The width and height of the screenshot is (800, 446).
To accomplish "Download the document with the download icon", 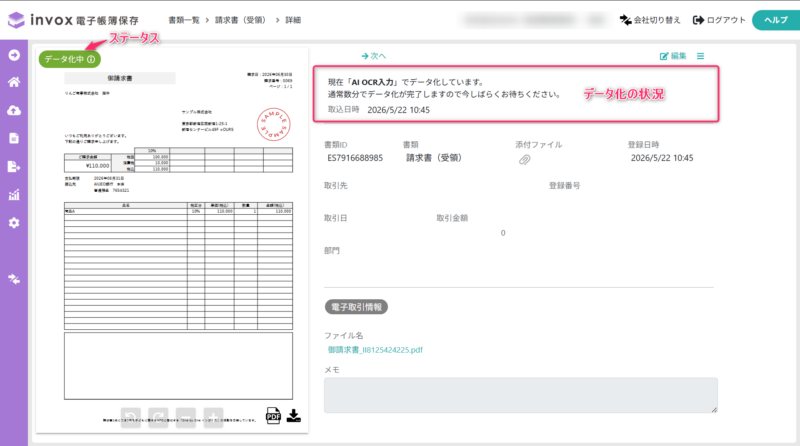I will (293, 416).
